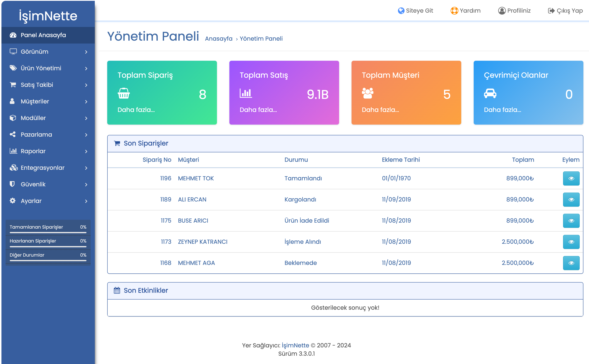589x364 pixels.
Task: View order 1168 with the eye button
Action: (571, 263)
